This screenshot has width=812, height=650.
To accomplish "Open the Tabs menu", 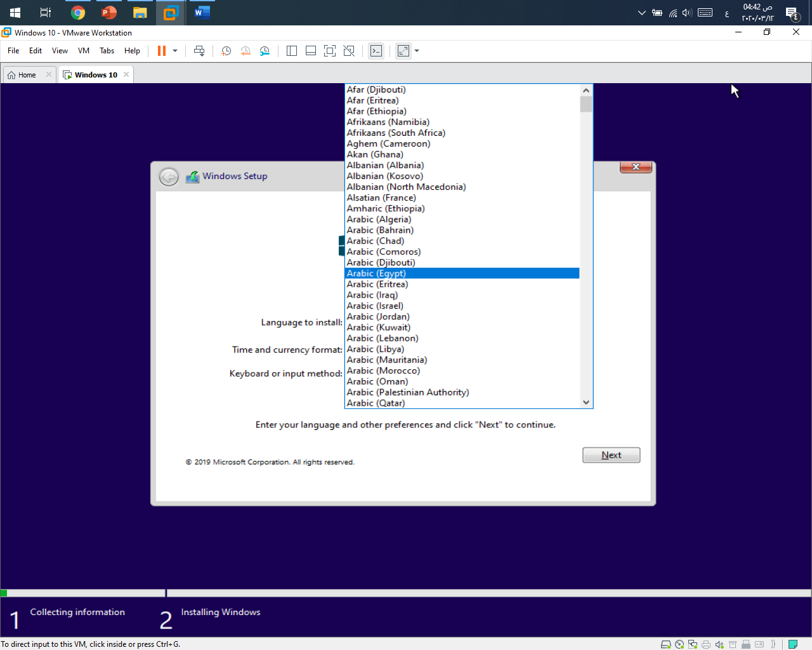I will pyautogui.click(x=107, y=51).
